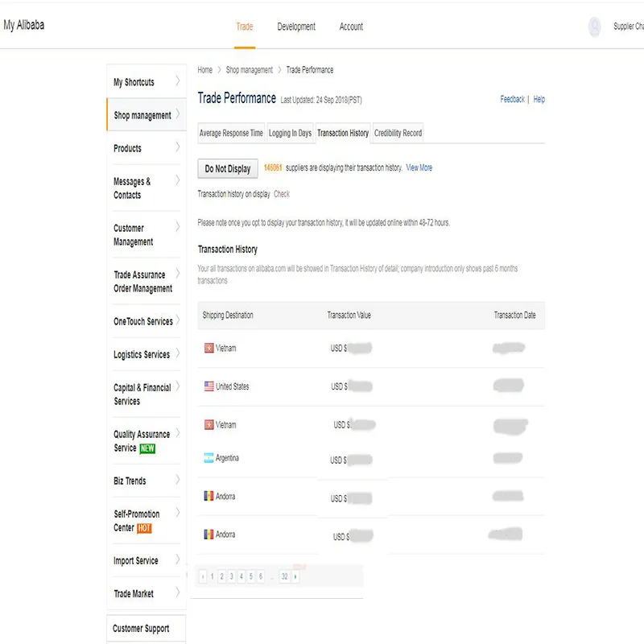Image resolution: width=644 pixels, height=644 pixels.
Task: Expand the Products sidebar menu
Action: coord(145,148)
